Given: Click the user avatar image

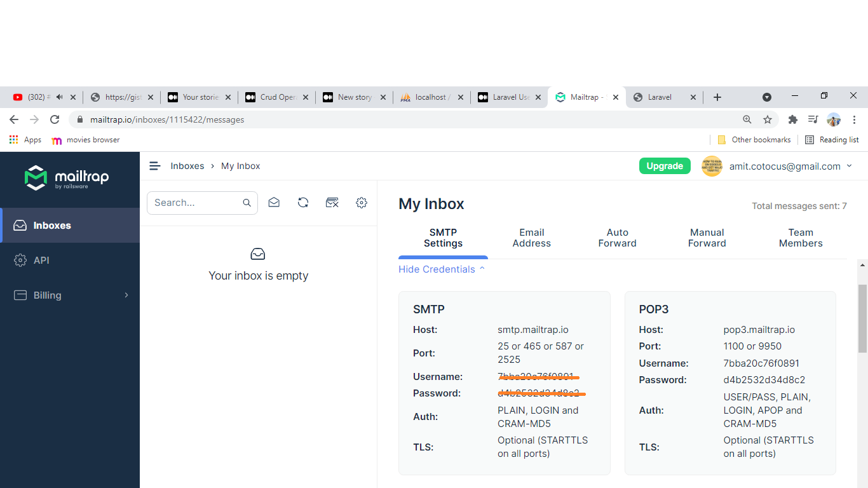Looking at the screenshot, I should (712, 166).
